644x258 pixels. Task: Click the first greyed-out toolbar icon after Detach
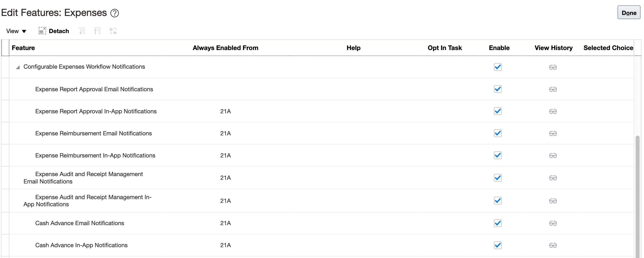pyautogui.click(x=82, y=31)
